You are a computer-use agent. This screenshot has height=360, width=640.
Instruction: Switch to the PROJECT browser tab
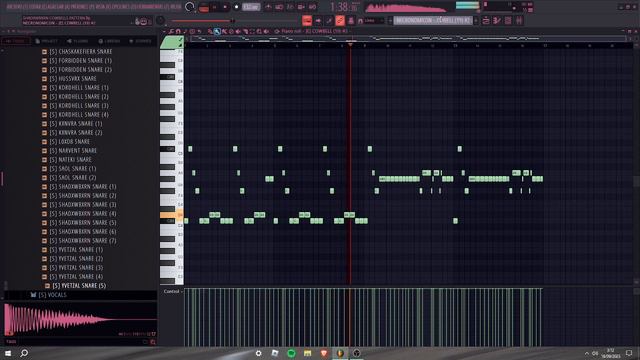coord(46,41)
